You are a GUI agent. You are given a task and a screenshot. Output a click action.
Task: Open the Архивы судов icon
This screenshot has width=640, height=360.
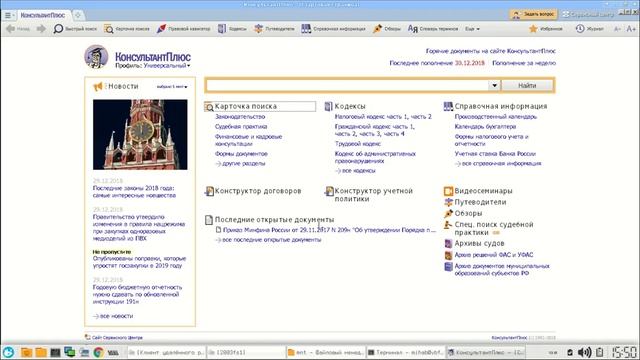pos(448,243)
